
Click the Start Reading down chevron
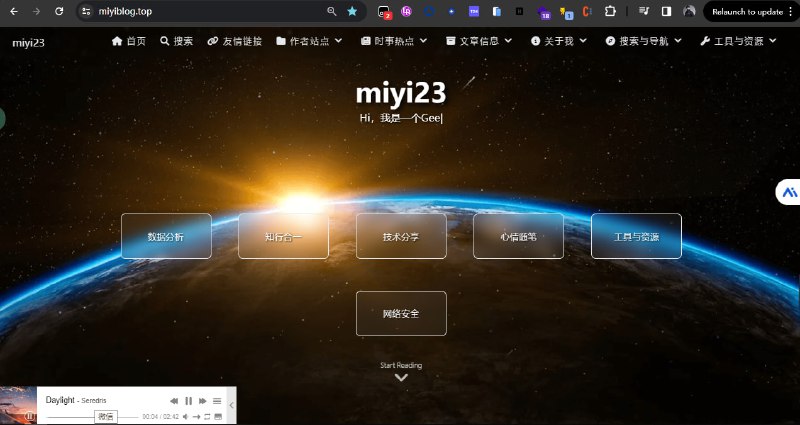point(401,377)
